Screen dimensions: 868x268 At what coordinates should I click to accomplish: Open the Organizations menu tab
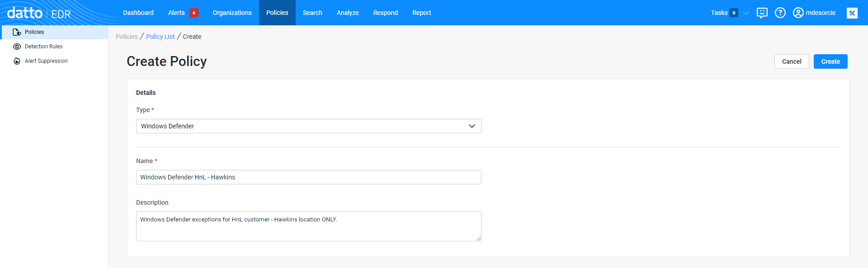click(232, 13)
